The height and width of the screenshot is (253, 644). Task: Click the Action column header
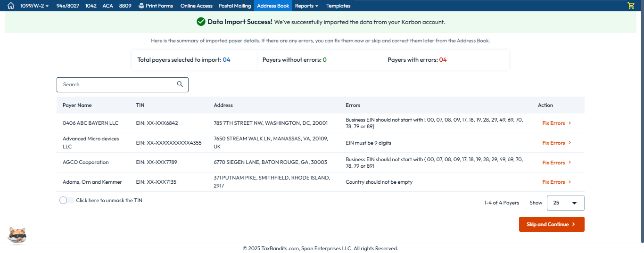[x=545, y=105]
